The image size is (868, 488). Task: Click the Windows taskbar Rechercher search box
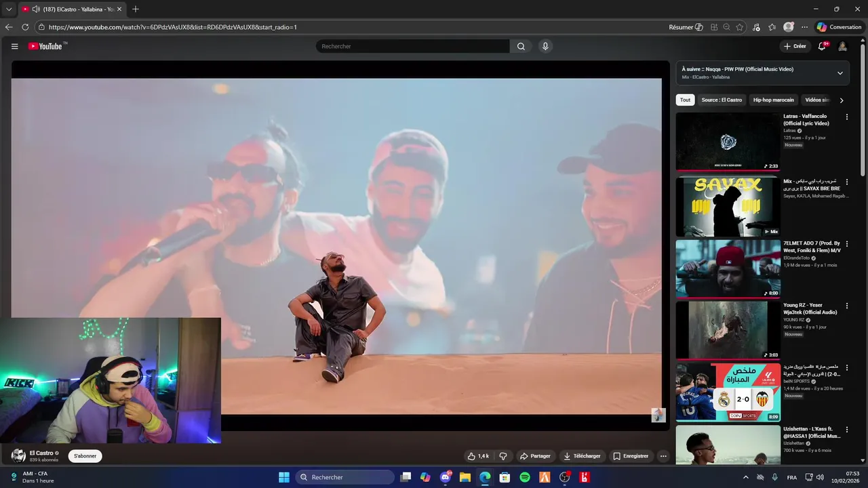coord(345,477)
